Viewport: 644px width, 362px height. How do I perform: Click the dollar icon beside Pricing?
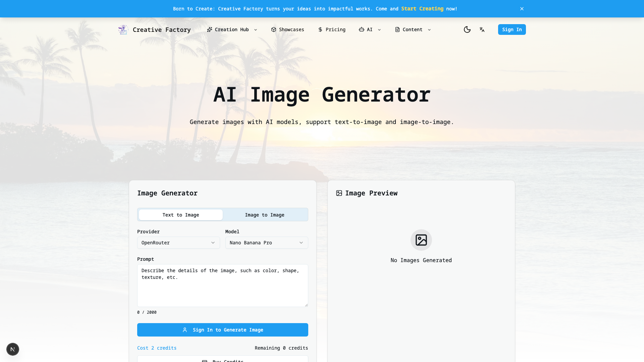pyautogui.click(x=320, y=29)
